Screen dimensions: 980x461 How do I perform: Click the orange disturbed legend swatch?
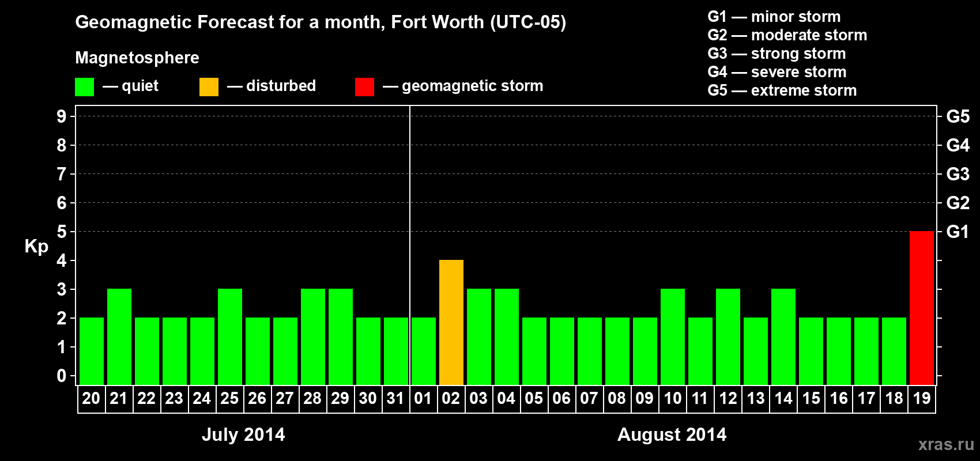pyautogui.click(x=209, y=87)
